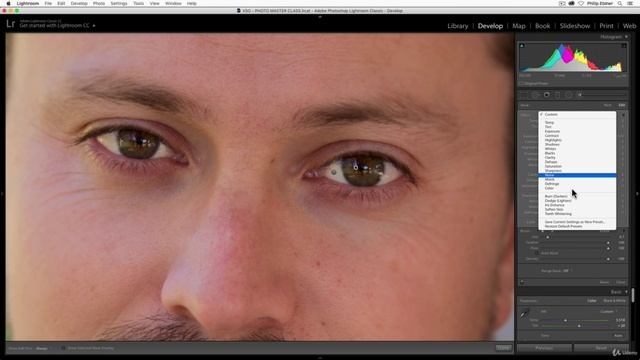Click the bottom Reset button beside Previous
The width and height of the screenshot is (640, 360).
[x=601, y=348]
